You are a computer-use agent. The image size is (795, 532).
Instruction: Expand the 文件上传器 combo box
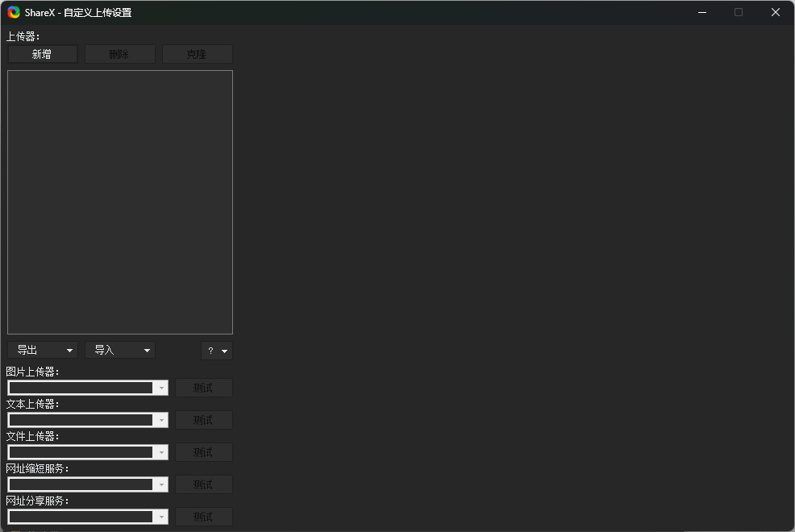click(x=88, y=452)
